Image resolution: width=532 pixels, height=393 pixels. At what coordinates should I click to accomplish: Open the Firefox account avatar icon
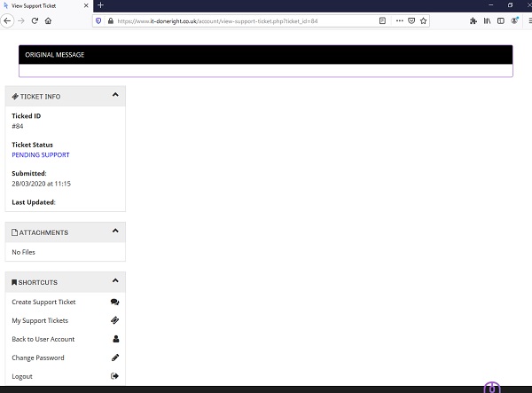[x=514, y=20]
